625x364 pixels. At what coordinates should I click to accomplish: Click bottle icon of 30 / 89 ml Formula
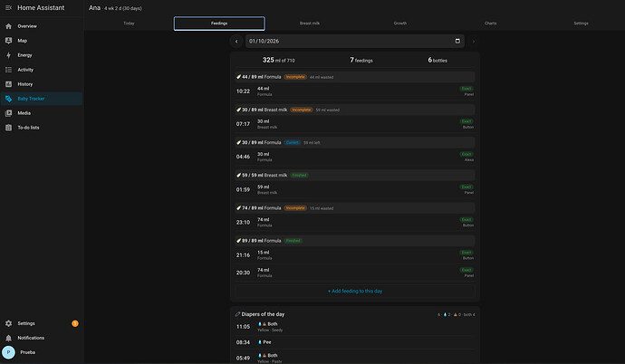click(238, 142)
